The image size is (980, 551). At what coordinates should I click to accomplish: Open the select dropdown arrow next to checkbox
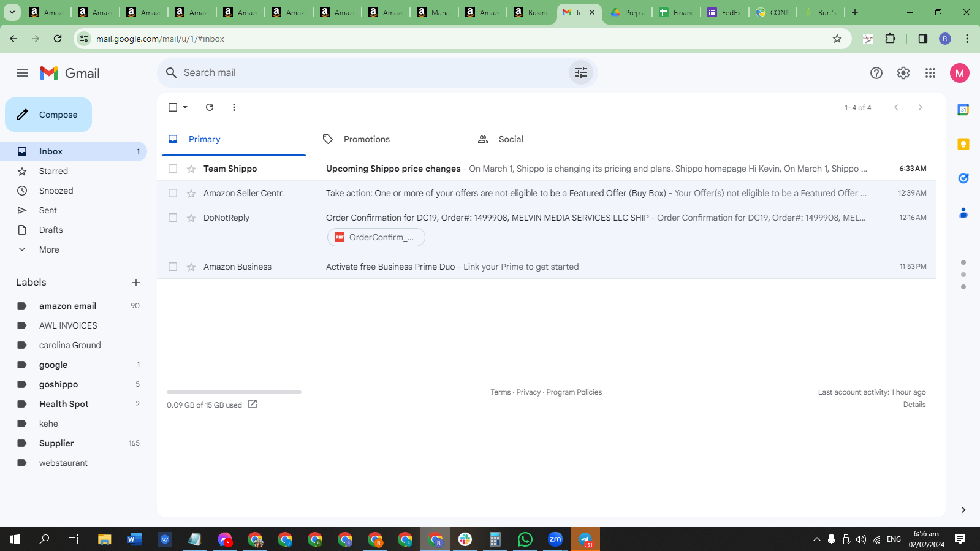click(x=185, y=107)
